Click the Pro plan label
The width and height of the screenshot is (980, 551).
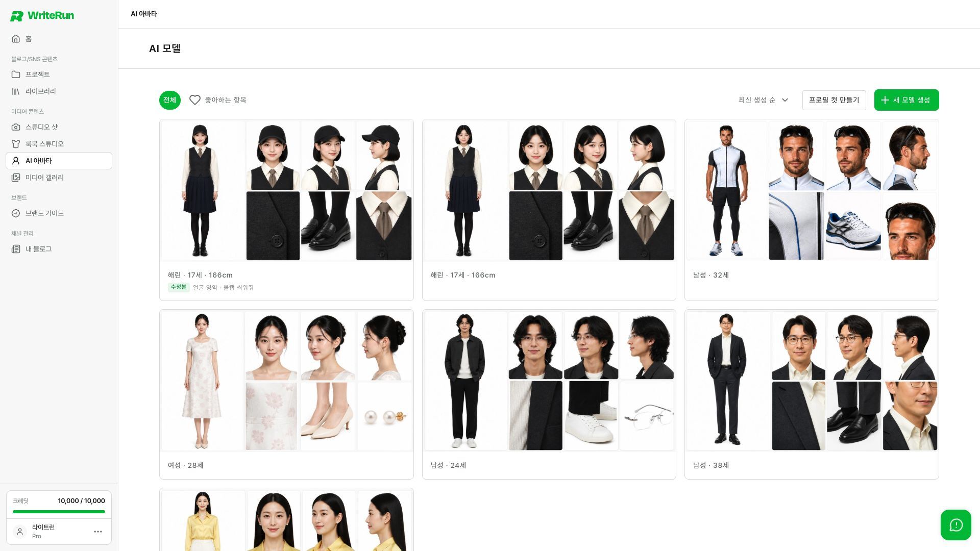[37, 536]
